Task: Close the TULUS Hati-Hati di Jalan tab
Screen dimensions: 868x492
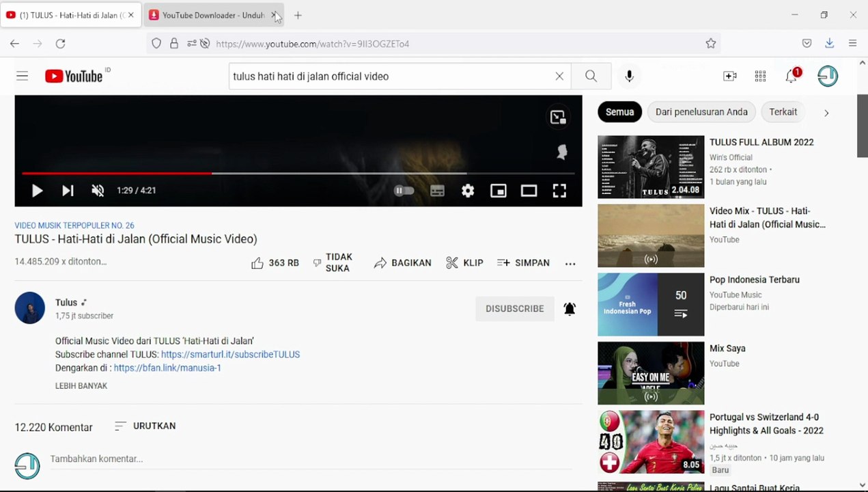Action: pos(131,15)
